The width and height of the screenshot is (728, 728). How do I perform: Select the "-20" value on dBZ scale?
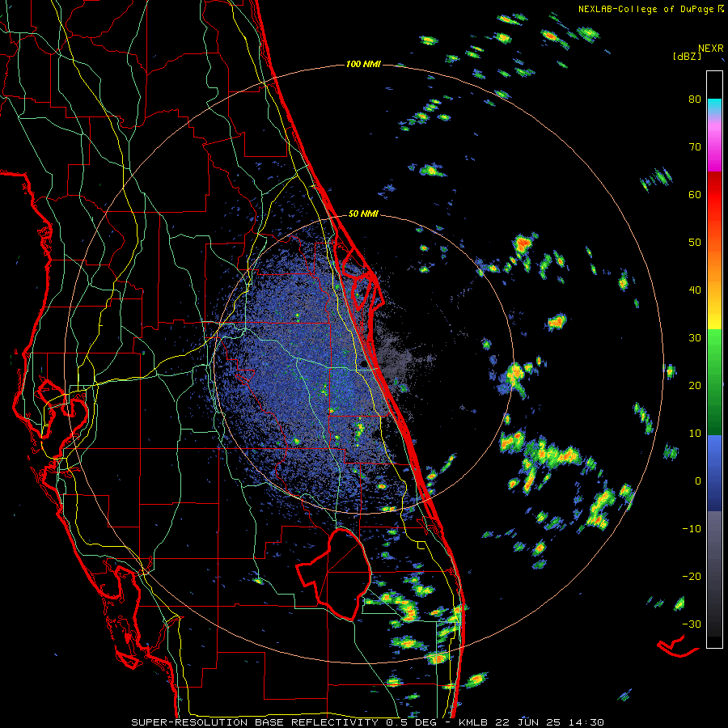pos(692,576)
